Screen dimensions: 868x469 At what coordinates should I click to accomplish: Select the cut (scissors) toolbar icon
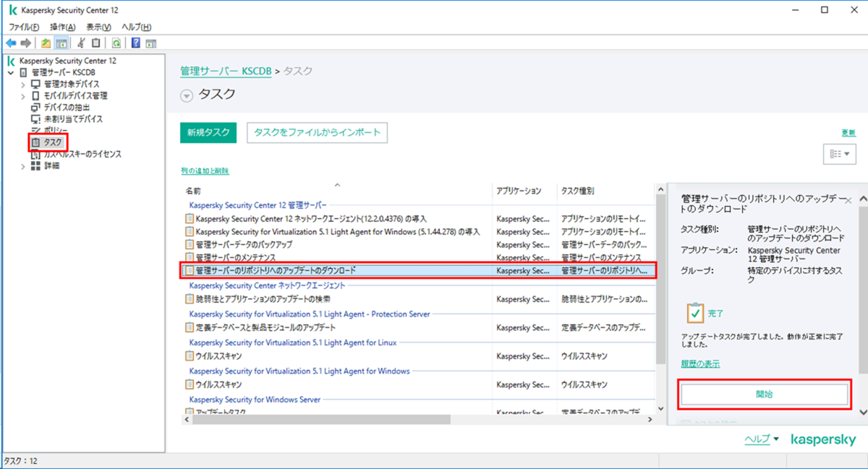coord(81,43)
